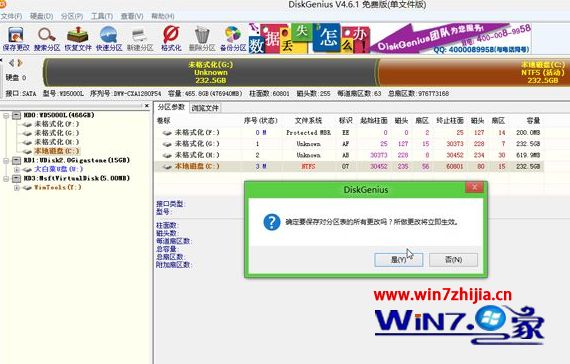Open the Disk (硬盘) menu
Viewport: 570px width, 364px height.
[x=41, y=16]
